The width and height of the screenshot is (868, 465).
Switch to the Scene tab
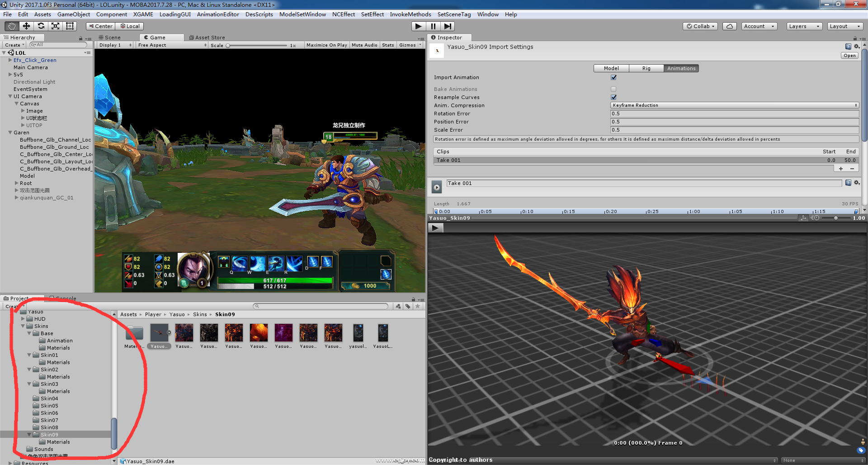click(110, 38)
